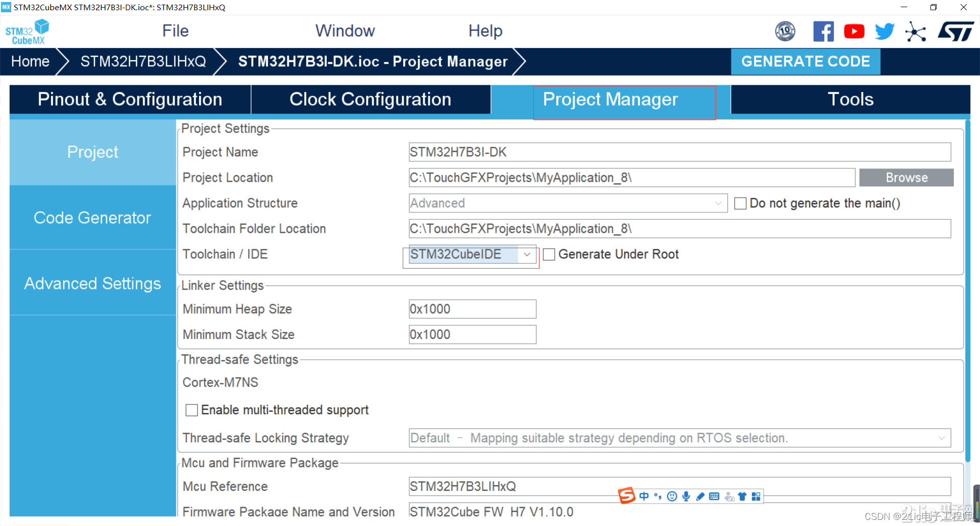Screen dimensions: 980x526
Task: Switch to the Tools tab
Action: 850,99
